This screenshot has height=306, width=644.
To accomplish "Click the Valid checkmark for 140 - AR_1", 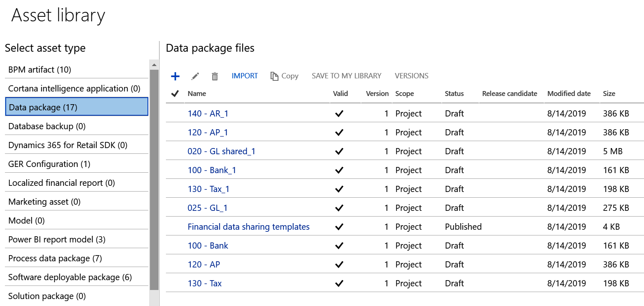I will [x=339, y=114].
